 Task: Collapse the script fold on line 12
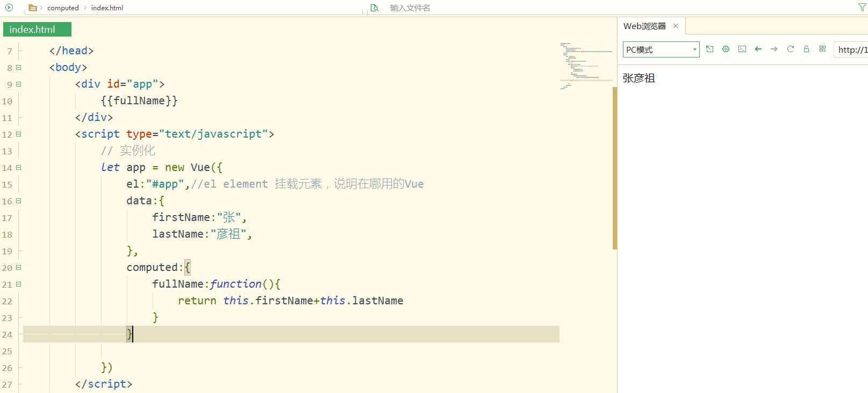tap(18, 134)
